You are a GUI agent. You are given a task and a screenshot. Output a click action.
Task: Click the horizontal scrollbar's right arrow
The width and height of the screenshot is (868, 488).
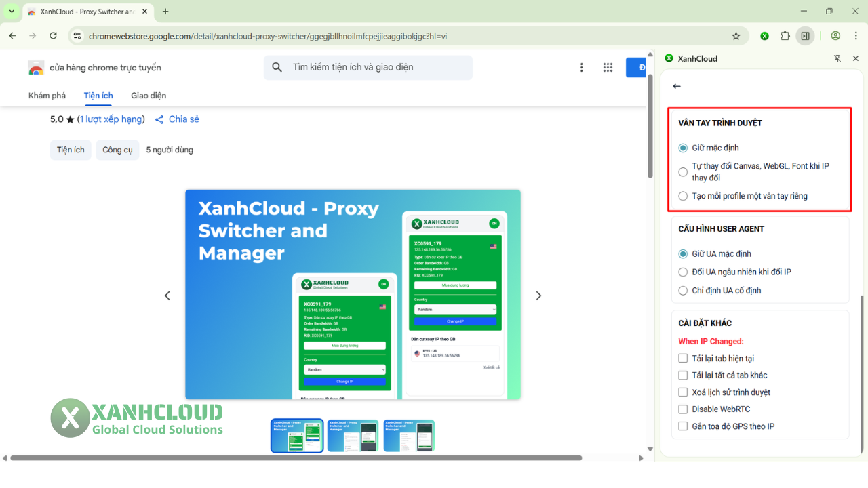point(642,458)
